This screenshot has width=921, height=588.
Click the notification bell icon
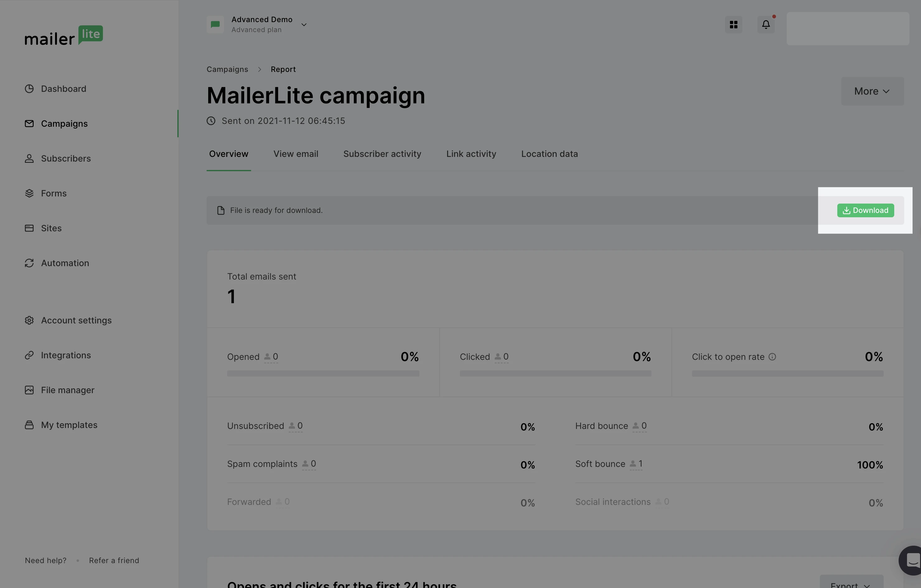click(x=766, y=25)
